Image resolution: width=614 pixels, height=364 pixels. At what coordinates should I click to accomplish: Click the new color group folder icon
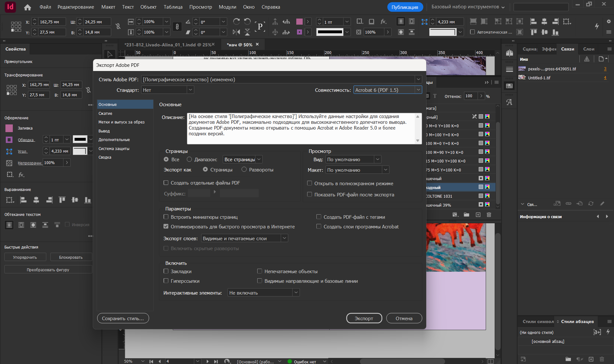point(466,215)
